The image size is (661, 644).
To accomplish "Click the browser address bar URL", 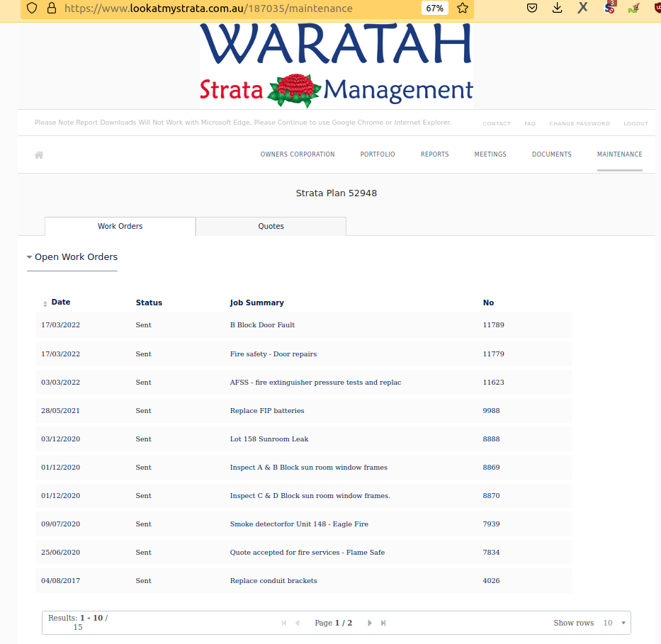I will 208,8.
